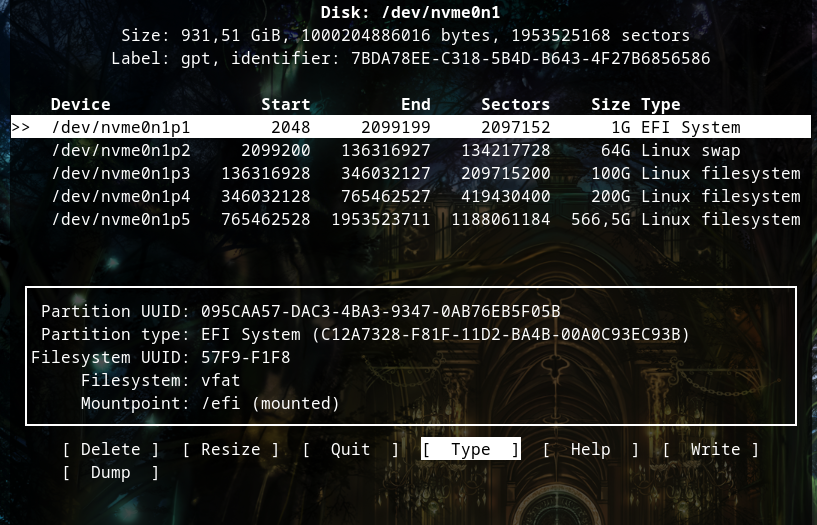Click the Disk /dev/nvme0n1 title
This screenshot has width=817, height=525.
[x=410, y=13]
